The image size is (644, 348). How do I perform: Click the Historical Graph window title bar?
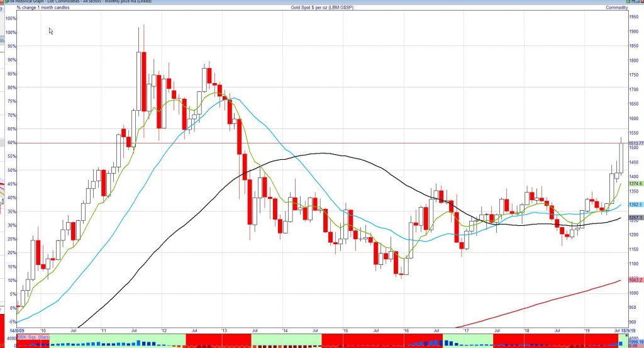(322, 2)
